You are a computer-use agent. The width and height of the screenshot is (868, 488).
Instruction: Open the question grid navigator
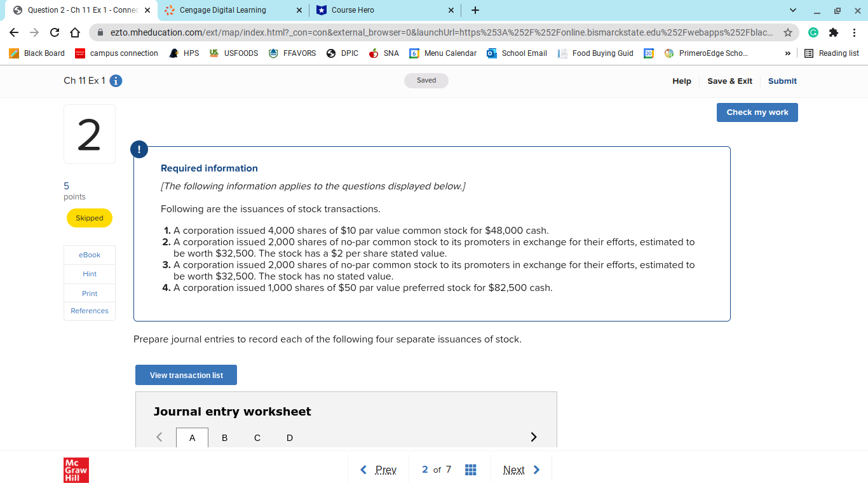click(x=471, y=470)
